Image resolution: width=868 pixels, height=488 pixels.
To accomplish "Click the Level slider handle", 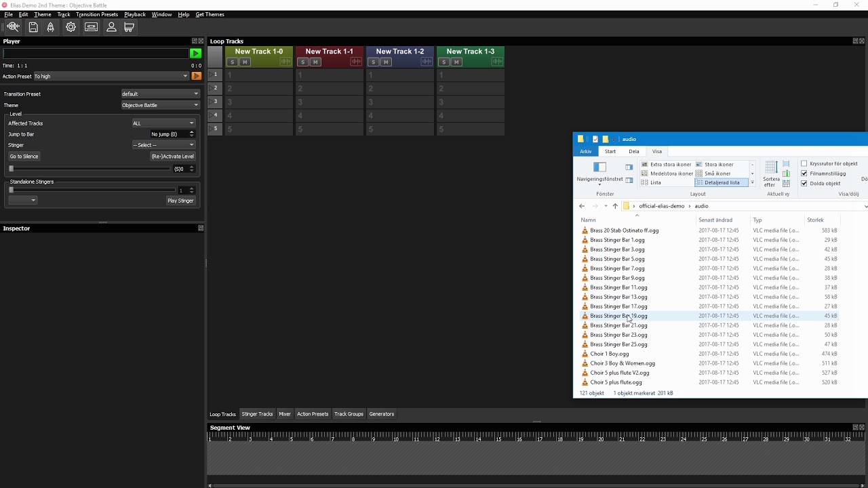I will (11, 169).
